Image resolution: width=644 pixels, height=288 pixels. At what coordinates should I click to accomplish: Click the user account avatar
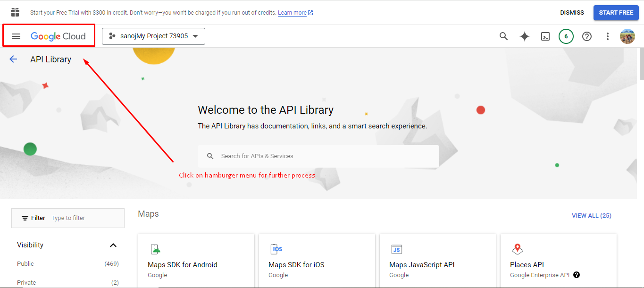click(627, 36)
